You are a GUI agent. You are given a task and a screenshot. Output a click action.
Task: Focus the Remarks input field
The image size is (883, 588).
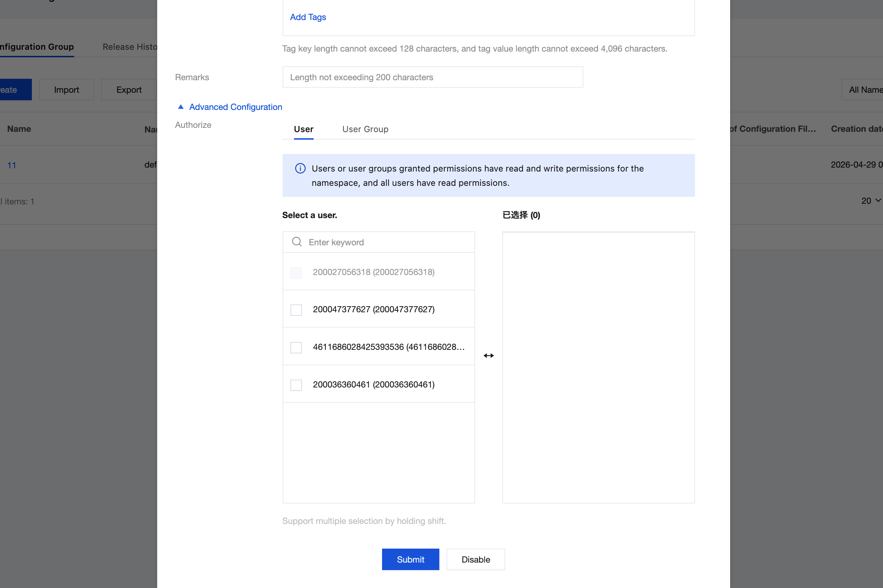tap(432, 77)
